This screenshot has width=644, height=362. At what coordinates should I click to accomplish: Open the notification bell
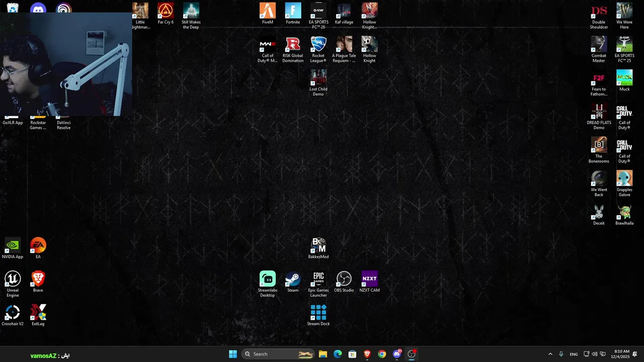coord(635,354)
